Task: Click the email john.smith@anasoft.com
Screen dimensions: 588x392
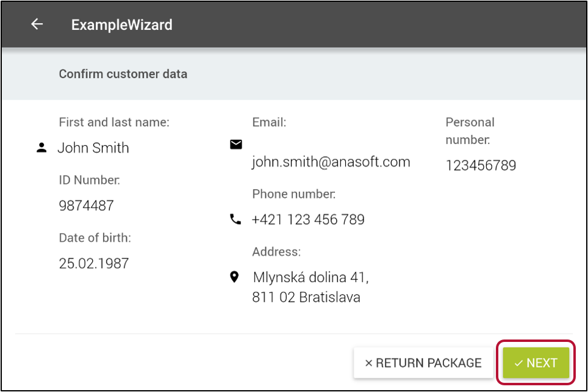Action: (x=331, y=162)
